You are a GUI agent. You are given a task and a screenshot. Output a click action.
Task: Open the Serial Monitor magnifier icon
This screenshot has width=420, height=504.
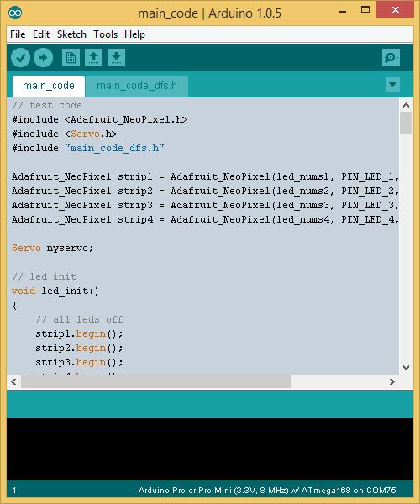pyautogui.click(x=391, y=58)
